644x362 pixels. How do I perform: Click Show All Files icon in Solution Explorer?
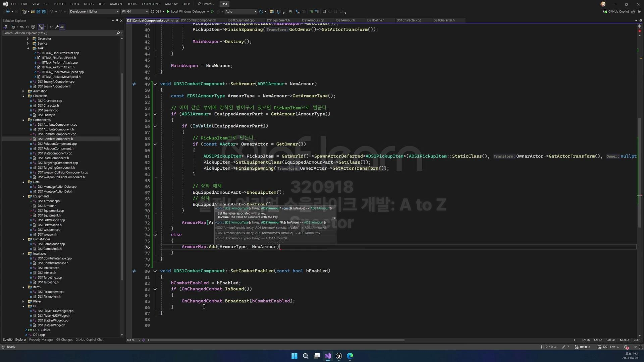coord(33,27)
